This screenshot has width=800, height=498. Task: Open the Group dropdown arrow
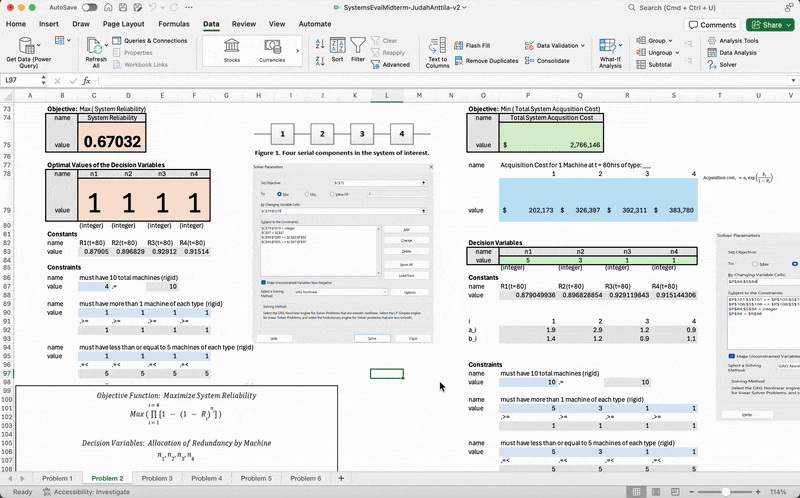pyautogui.click(x=670, y=40)
